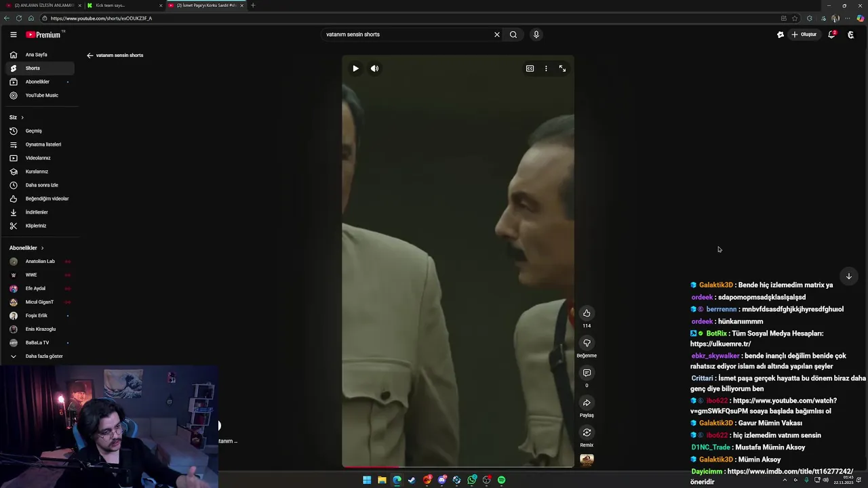Start voice search with microphone
Image resolution: width=868 pixels, height=488 pixels.
click(536, 35)
